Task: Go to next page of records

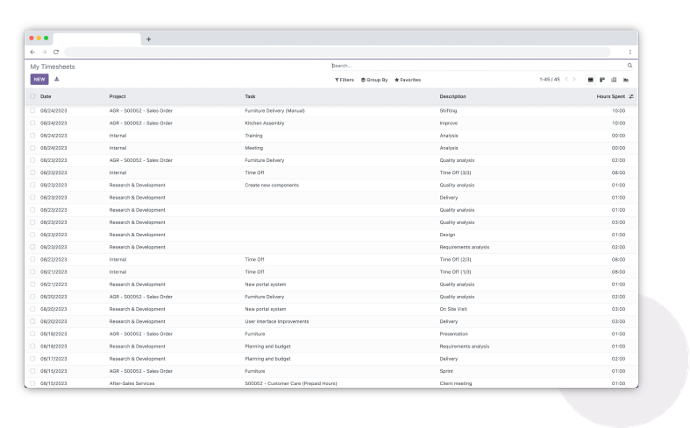Action: point(575,79)
